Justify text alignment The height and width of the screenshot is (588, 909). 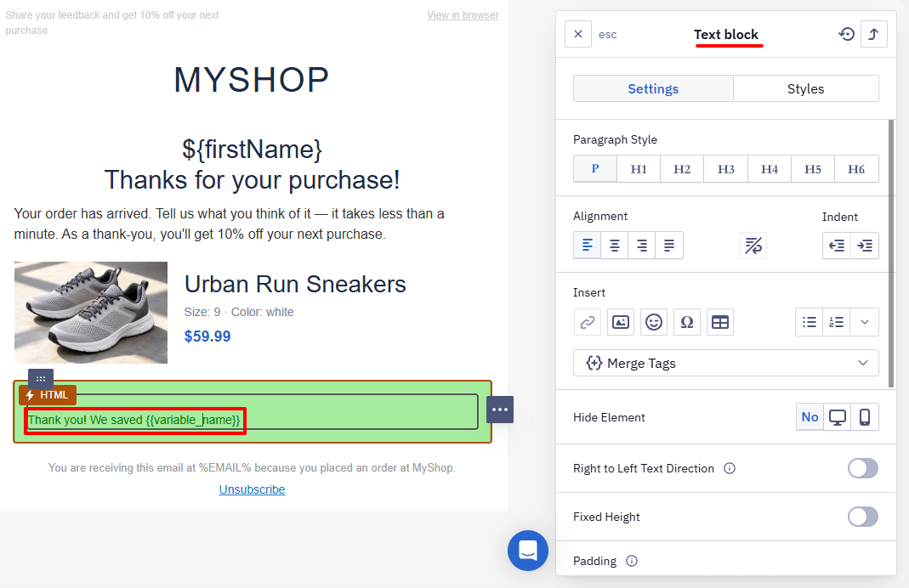(x=669, y=245)
